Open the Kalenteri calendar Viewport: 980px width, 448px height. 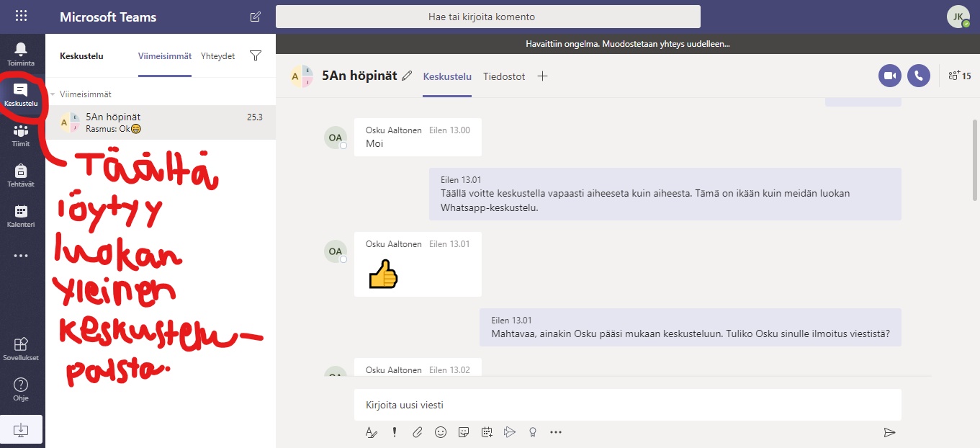pos(21,215)
